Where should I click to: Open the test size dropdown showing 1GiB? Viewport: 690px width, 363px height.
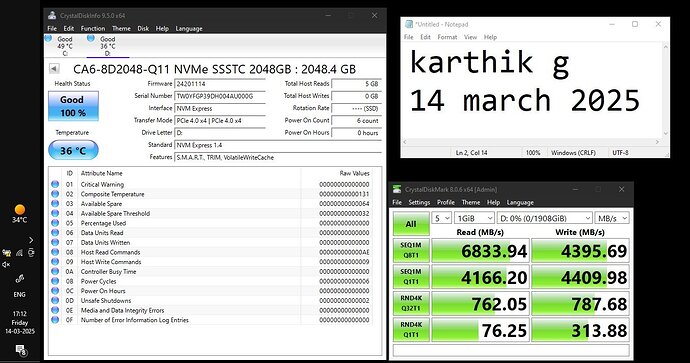click(x=474, y=218)
